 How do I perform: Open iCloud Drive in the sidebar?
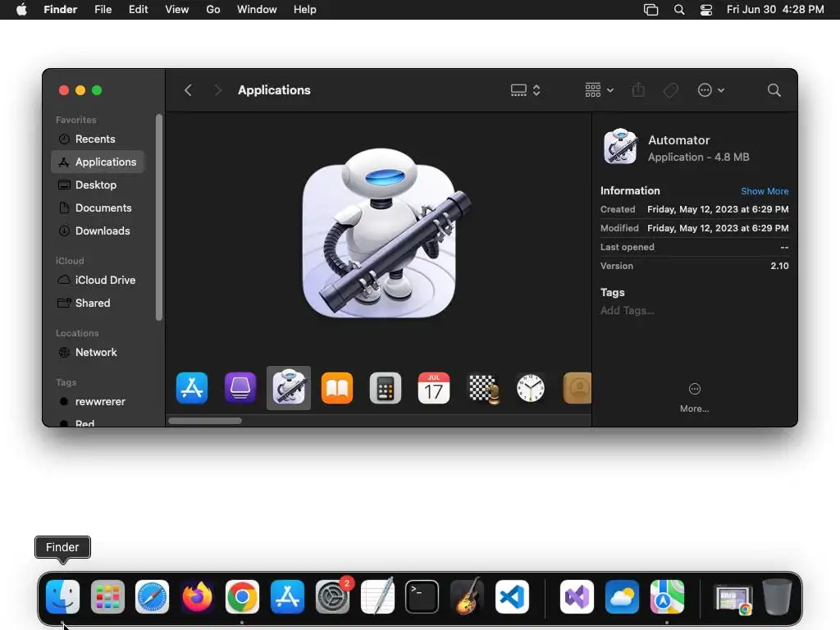point(98,281)
